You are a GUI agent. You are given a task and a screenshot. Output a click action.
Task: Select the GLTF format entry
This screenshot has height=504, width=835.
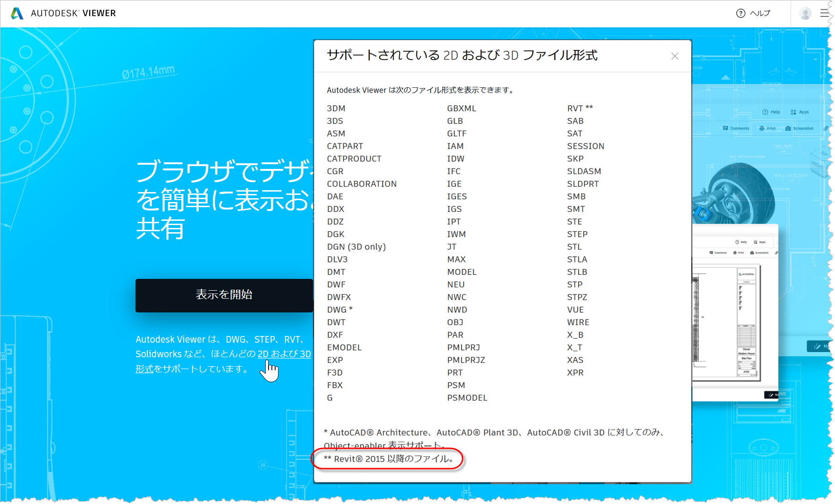coord(456,134)
